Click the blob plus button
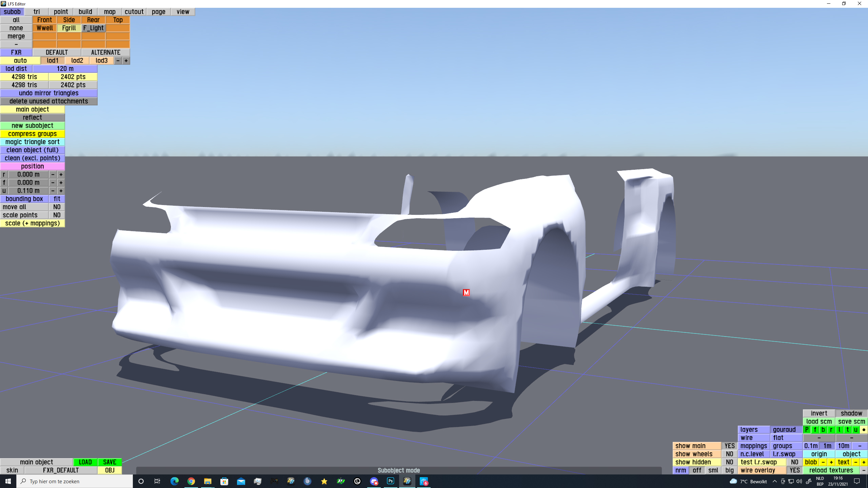Screen dimensions: 868x488 (831, 462)
